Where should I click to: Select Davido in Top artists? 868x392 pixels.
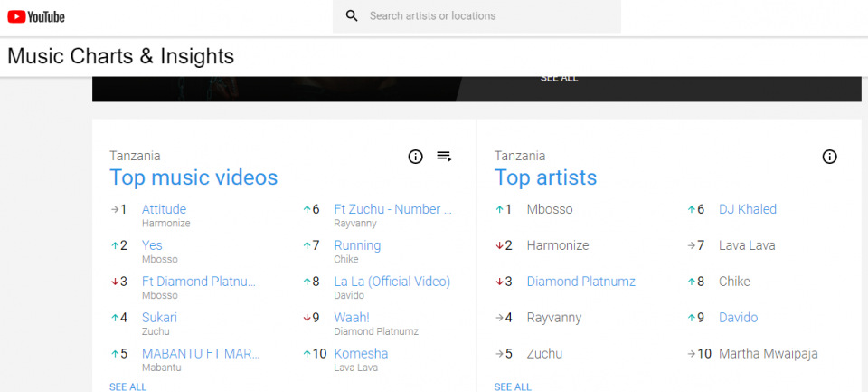738,318
